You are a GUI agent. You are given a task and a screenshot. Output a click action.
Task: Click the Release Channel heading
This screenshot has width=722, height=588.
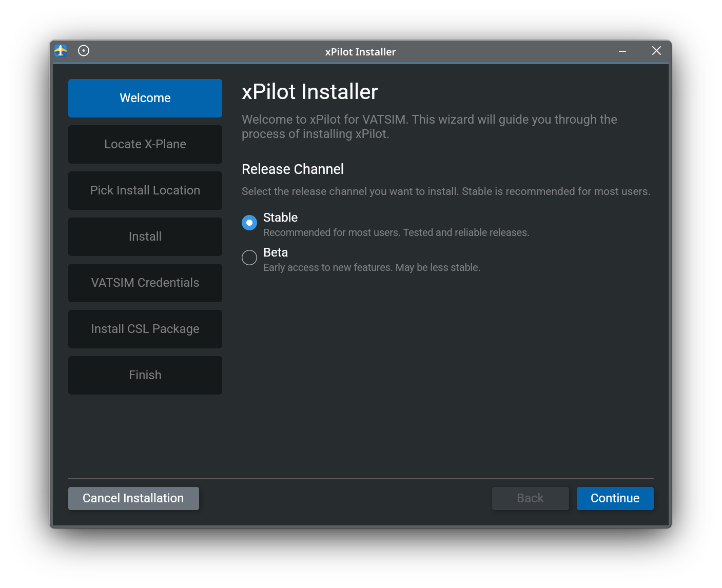(292, 169)
